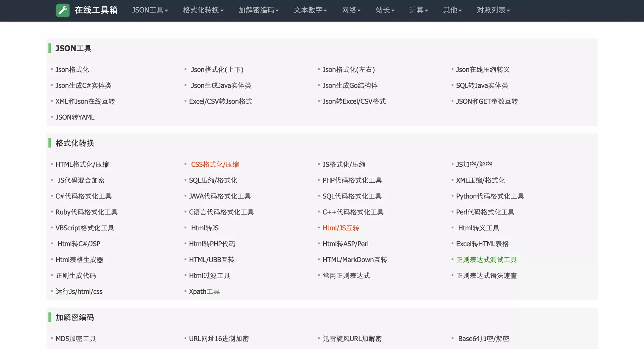Open the Json格式化 tool
This screenshot has width=644, height=349.
72,69
